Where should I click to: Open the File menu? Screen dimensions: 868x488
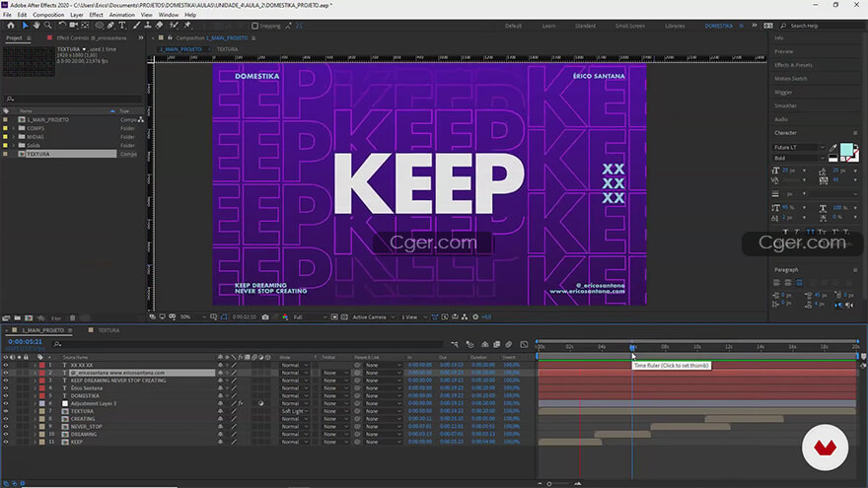pos(7,15)
